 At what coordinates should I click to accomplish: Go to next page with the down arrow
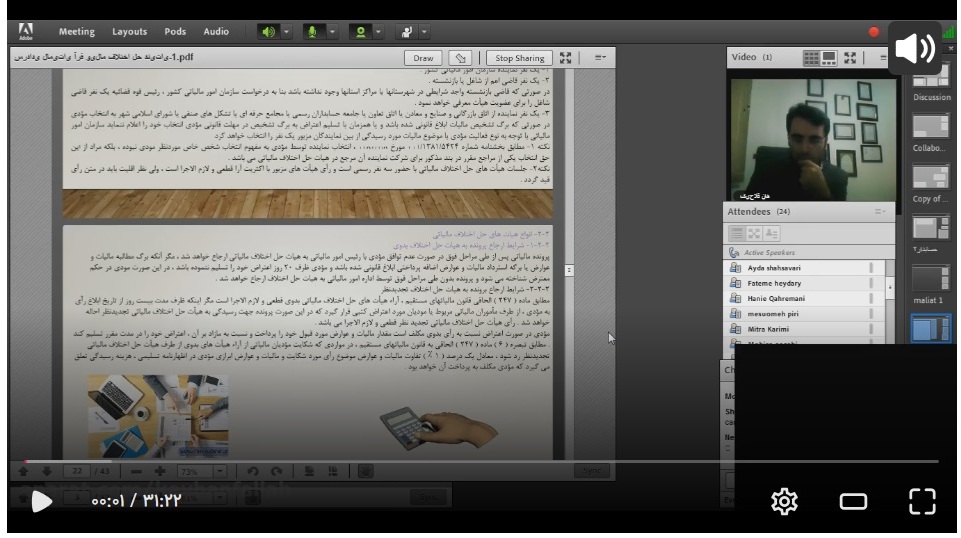point(47,471)
